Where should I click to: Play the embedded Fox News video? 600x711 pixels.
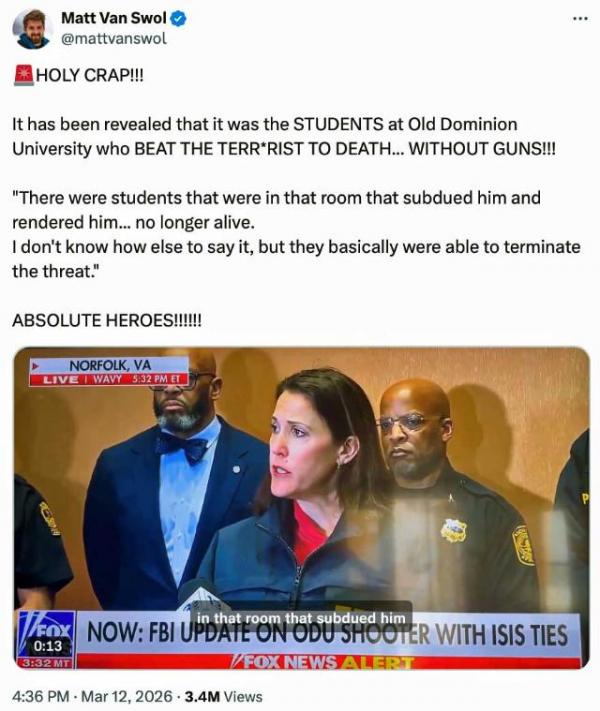point(302,508)
